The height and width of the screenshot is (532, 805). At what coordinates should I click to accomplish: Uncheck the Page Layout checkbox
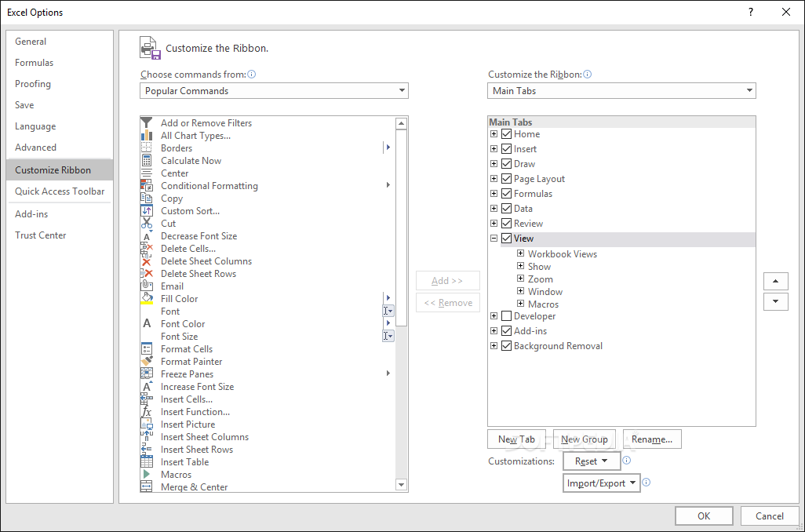pyautogui.click(x=506, y=179)
